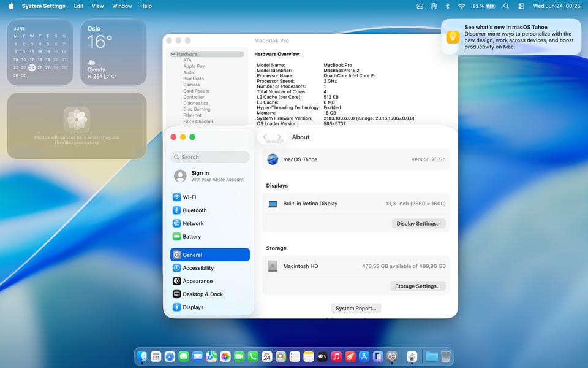The height and width of the screenshot is (368, 588).
Task: Select Camera in System Information sidebar
Action: tap(191, 85)
